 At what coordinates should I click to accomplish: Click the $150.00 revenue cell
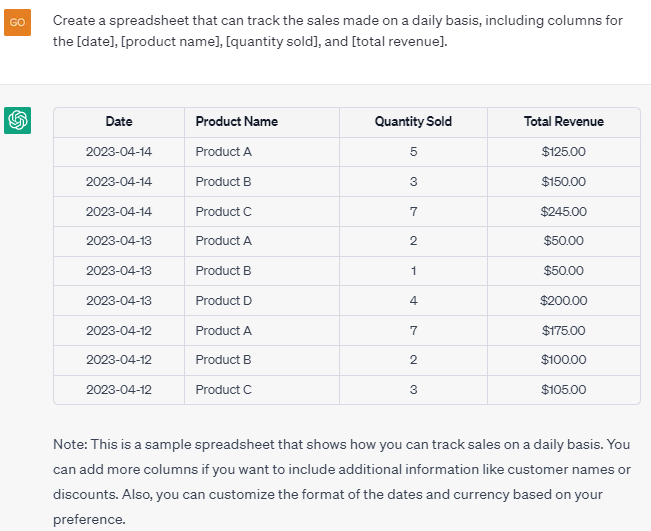[x=564, y=181]
